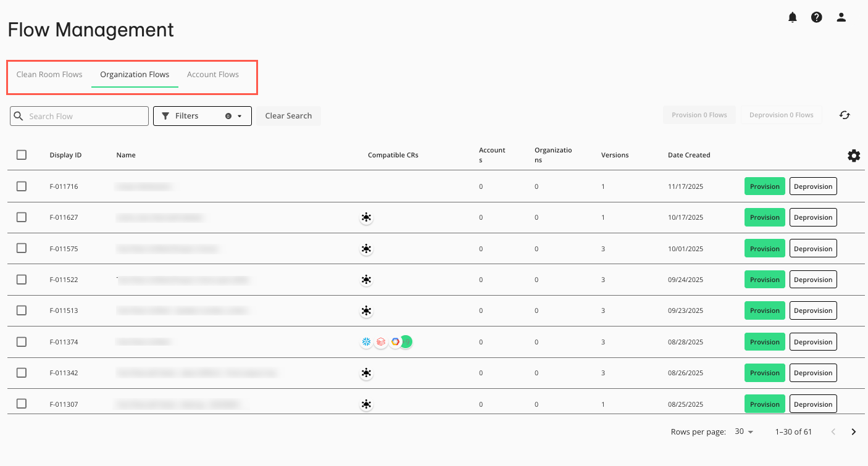The height and width of the screenshot is (466, 868).
Task: Provision flow F-011374
Action: tap(765, 342)
